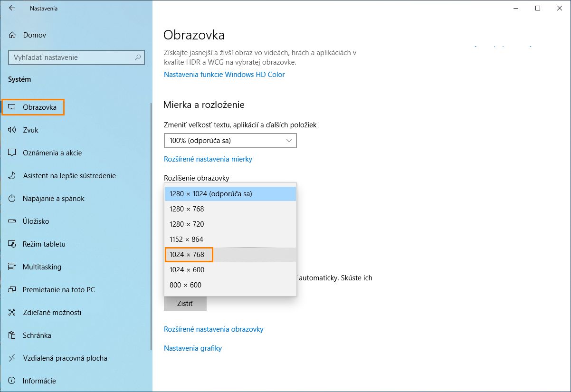The image size is (571, 392).
Task: Open Premietanie na toto PC
Action: tap(59, 290)
